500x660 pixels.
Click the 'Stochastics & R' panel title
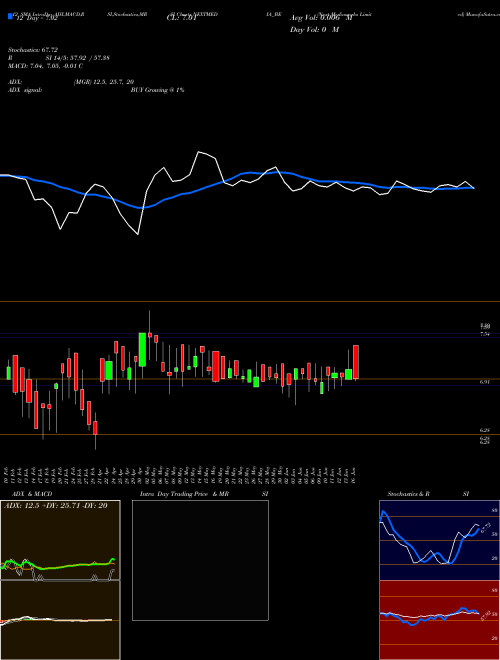[408, 494]
